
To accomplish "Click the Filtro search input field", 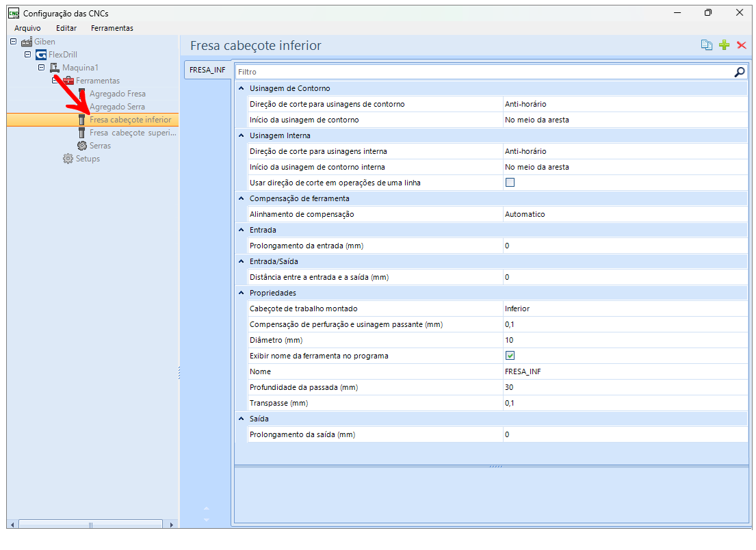I will tap(479, 72).
